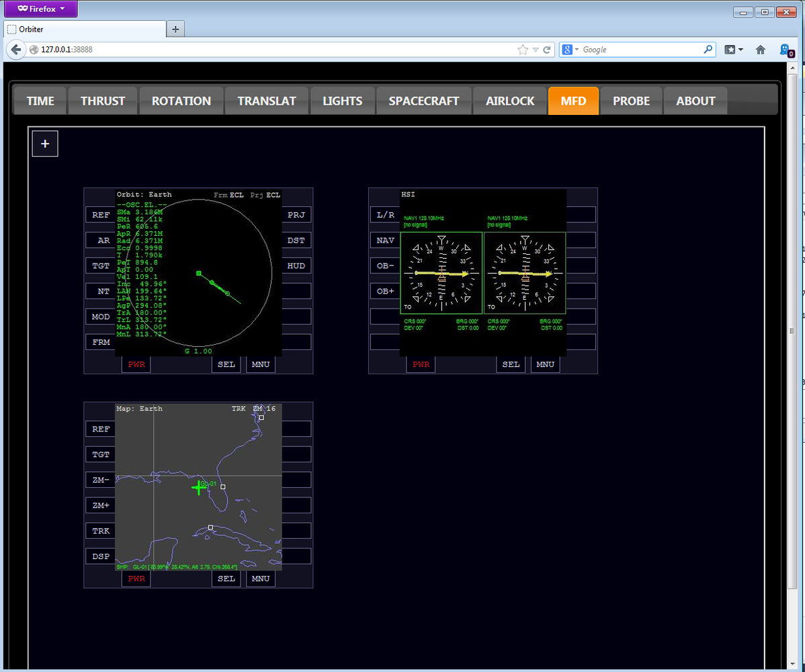Open the PROBE tab
Screen dimensions: 805x672
632,101
